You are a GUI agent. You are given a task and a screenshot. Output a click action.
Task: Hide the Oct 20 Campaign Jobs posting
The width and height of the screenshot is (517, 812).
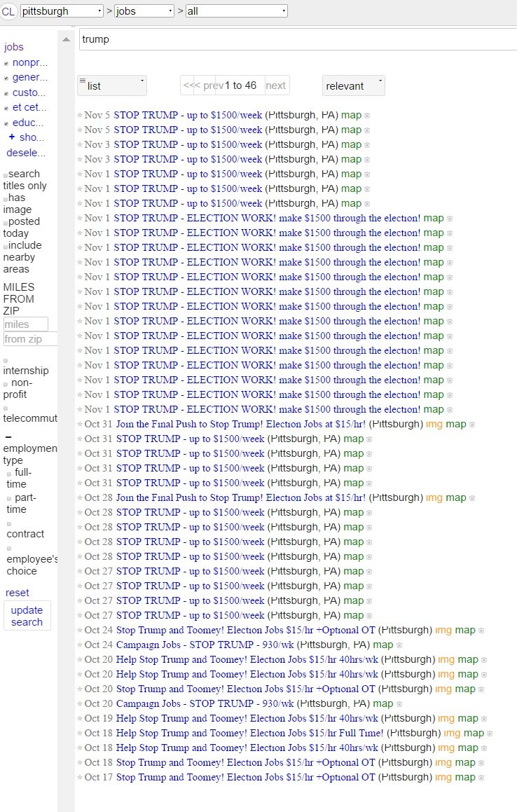tap(399, 704)
